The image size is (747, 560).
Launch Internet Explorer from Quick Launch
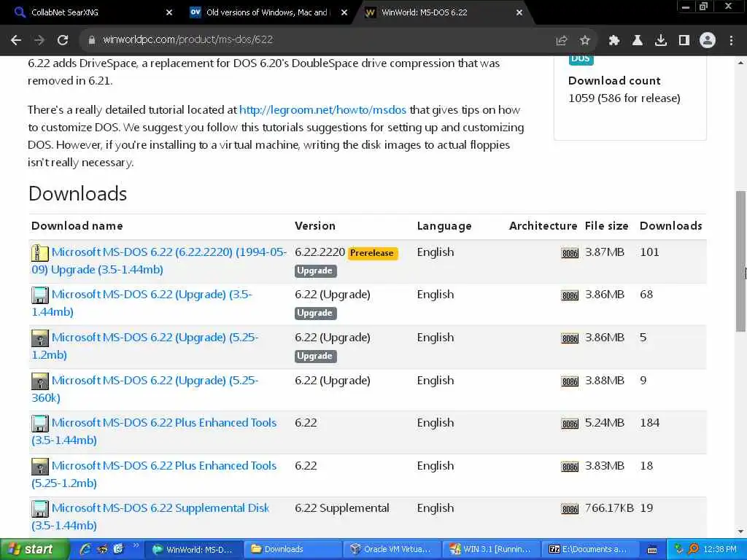pyautogui.click(x=86, y=549)
